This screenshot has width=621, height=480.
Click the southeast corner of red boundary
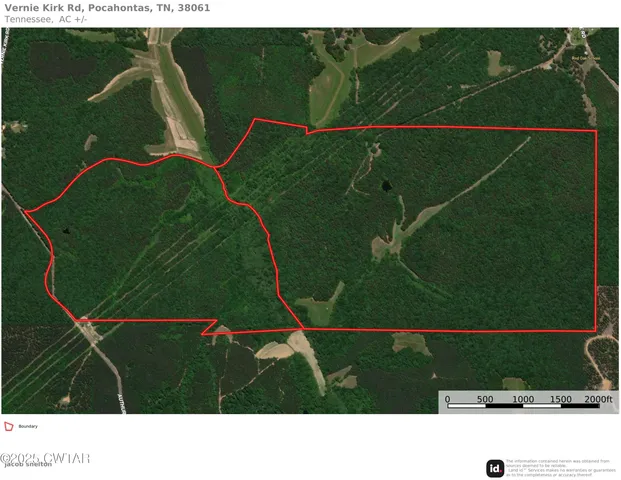point(596,331)
